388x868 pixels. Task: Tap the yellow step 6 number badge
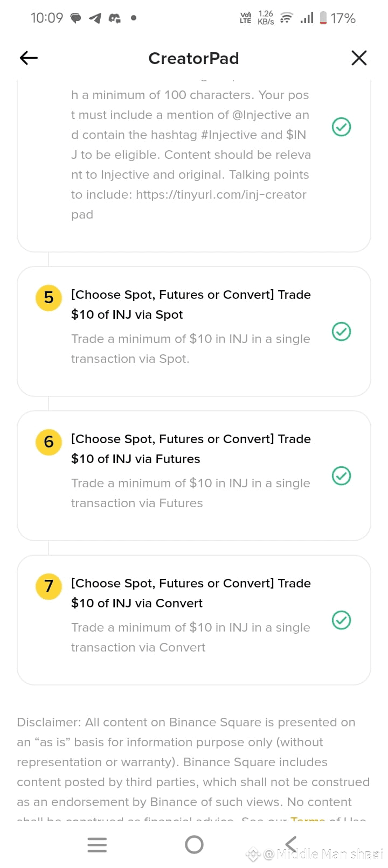(x=48, y=442)
